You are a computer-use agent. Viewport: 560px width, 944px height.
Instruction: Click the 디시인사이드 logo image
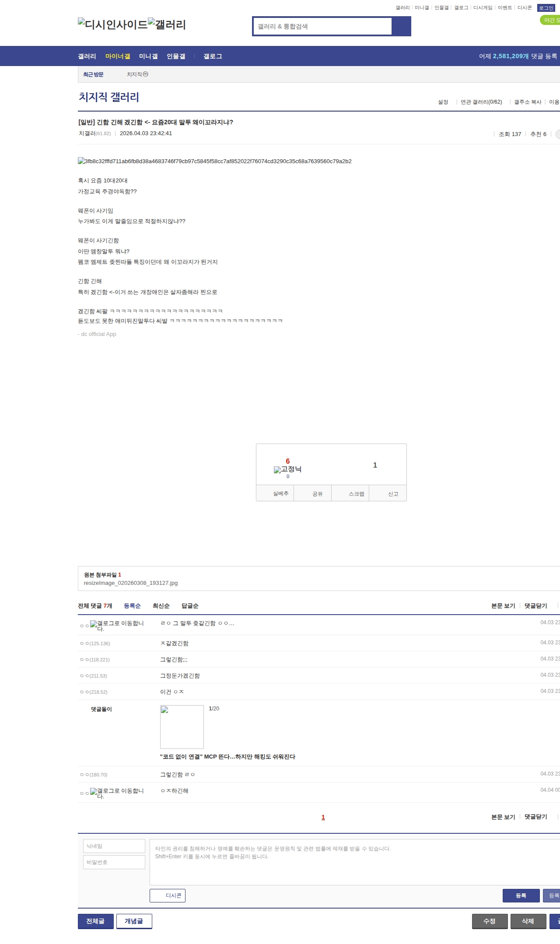point(112,24)
